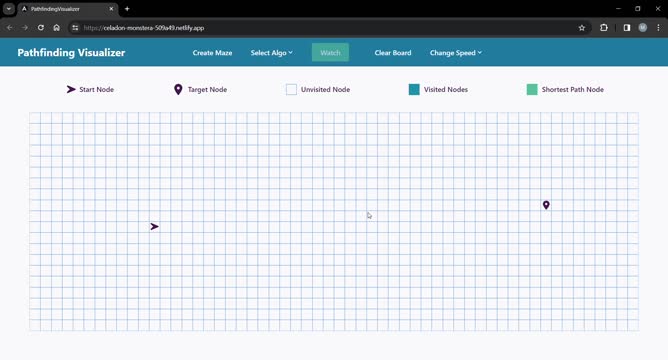The height and width of the screenshot is (360, 668).
Task: Click the Target Node legend pin icon
Action: tap(178, 89)
